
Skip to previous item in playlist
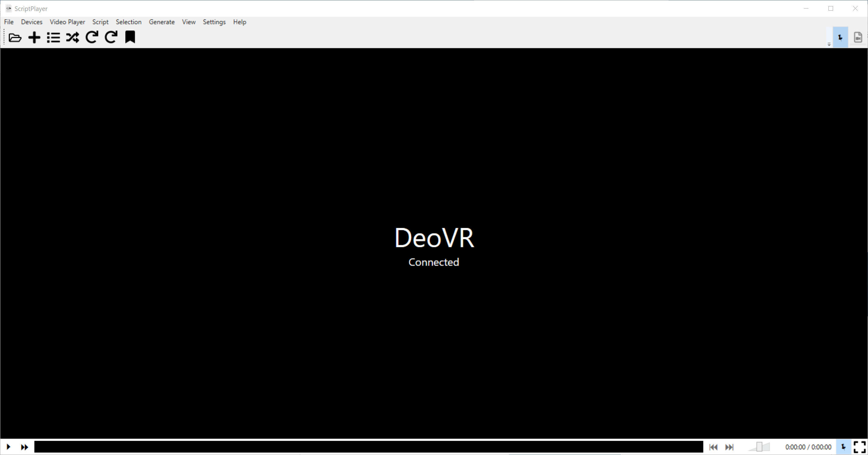pyautogui.click(x=713, y=447)
